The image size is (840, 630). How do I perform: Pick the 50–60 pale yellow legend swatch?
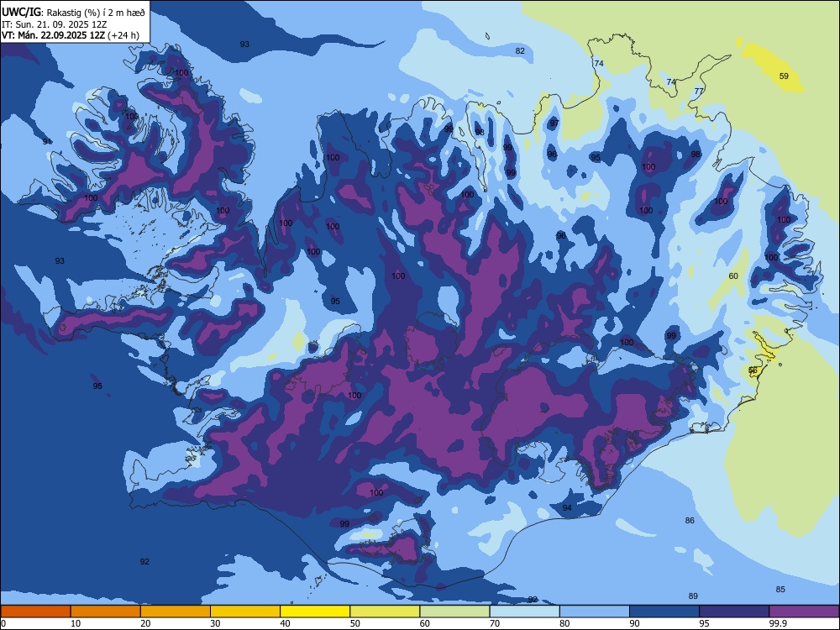385,612
